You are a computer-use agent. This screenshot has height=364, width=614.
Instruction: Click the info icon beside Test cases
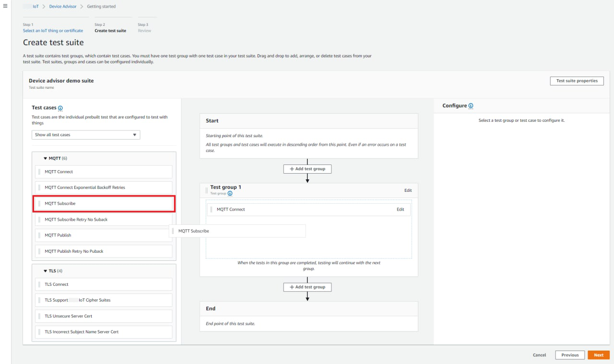click(60, 108)
